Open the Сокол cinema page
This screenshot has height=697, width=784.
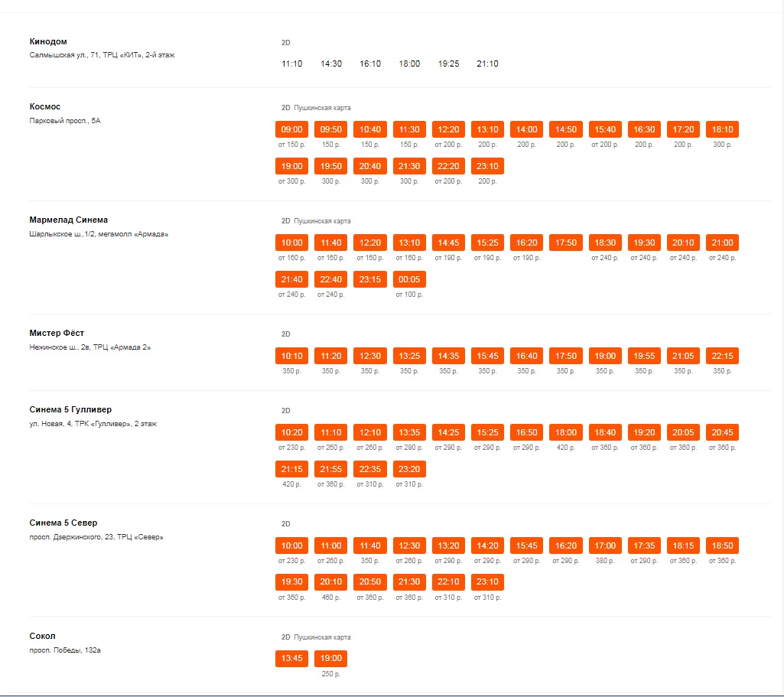(x=43, y=636)
